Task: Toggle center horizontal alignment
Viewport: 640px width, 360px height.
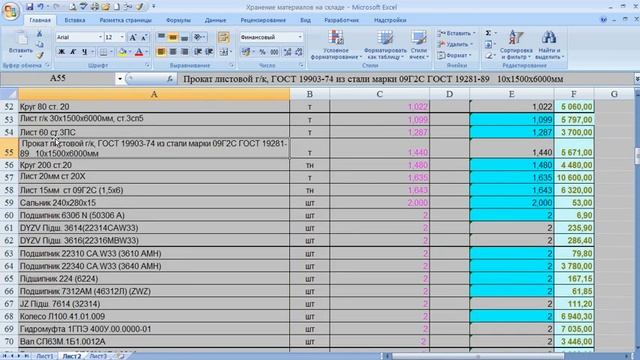Action: click(x=173, y=52)
